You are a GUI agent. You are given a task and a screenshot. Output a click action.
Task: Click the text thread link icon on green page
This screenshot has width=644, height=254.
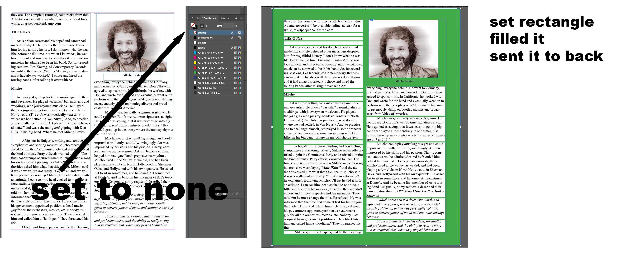click(372, 20)
